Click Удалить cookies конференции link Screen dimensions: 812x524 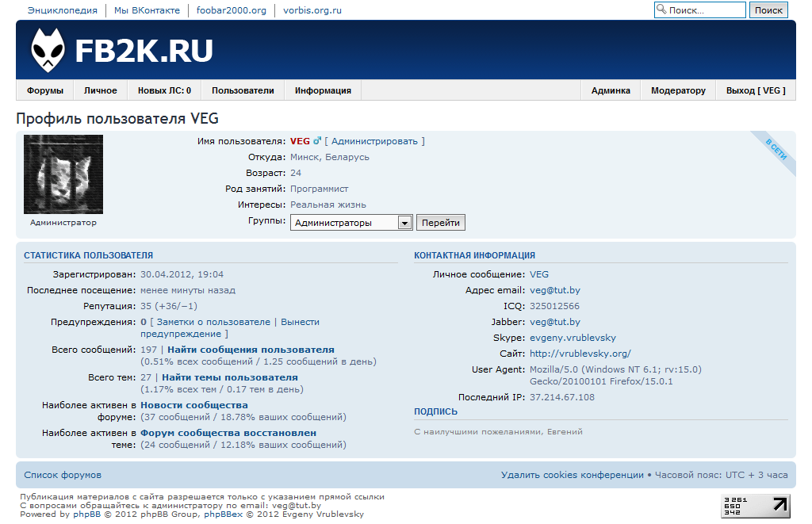coord(572,475)
